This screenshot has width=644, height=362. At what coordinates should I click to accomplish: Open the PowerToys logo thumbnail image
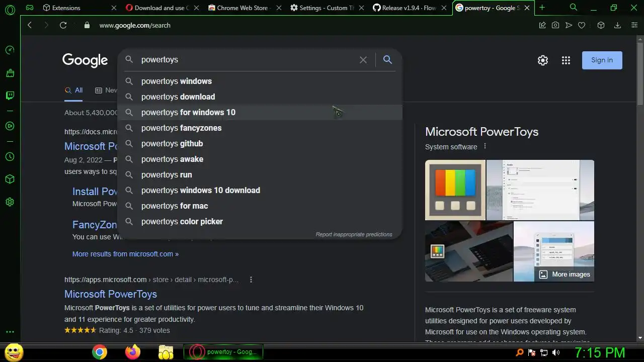pyautogui.click(x=455, y=190)
